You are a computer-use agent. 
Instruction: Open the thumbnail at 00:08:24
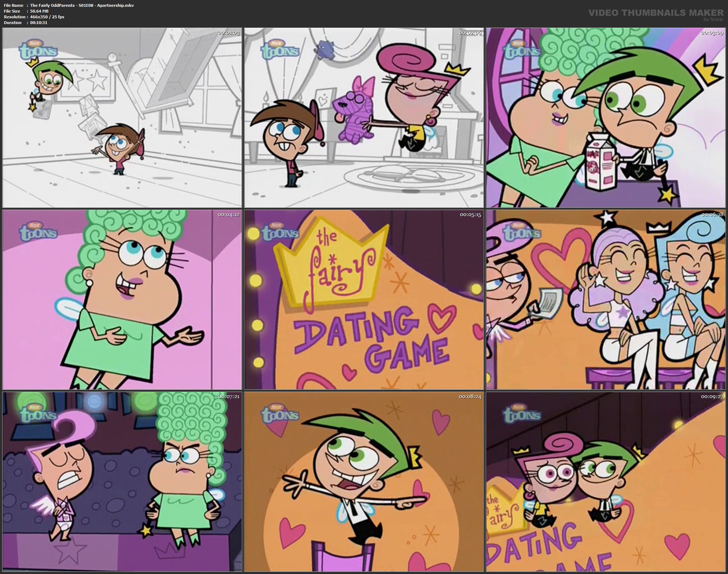coord(364,482)
